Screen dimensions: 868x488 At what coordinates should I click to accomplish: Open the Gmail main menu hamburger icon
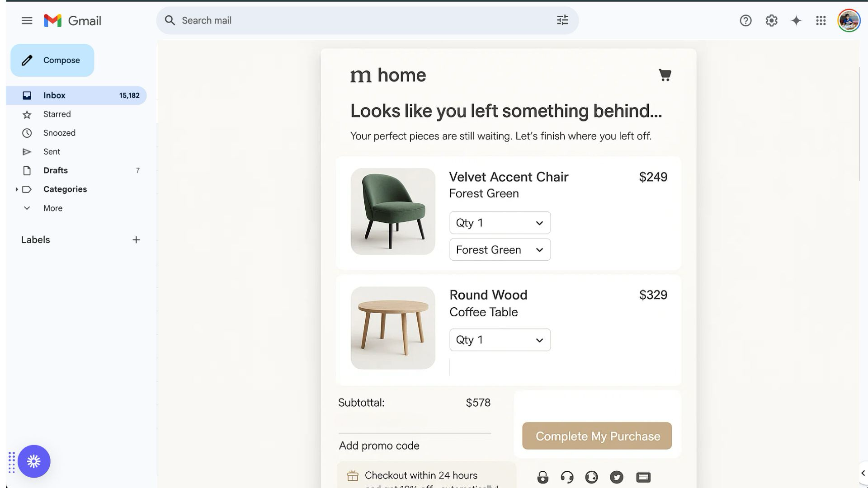point(27,20)
